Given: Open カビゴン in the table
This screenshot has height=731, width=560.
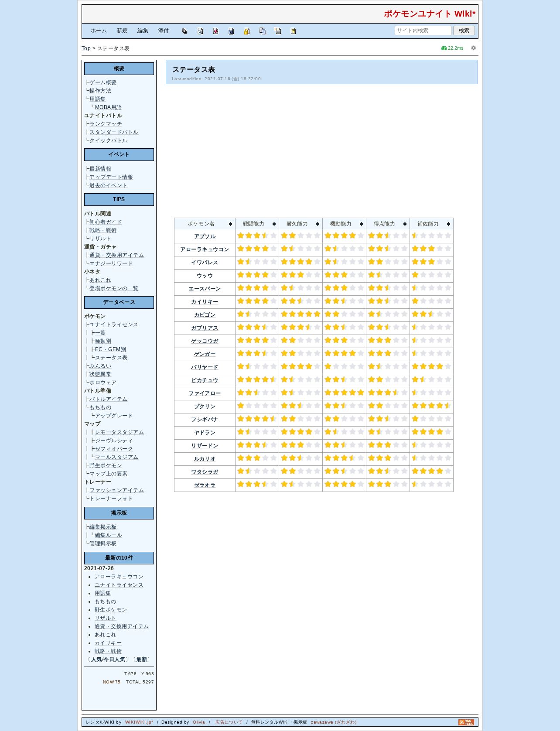Looking at the screenshot, I should (x=205, y=315).
